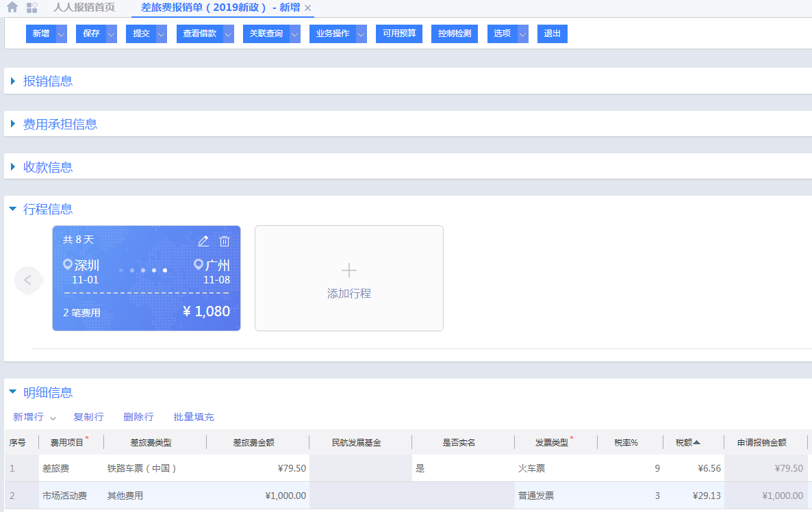Open the 业务操作 dropdown arrow
Image resolution: width=812 pixels, height=512 pixels.
tap(361, 34)
